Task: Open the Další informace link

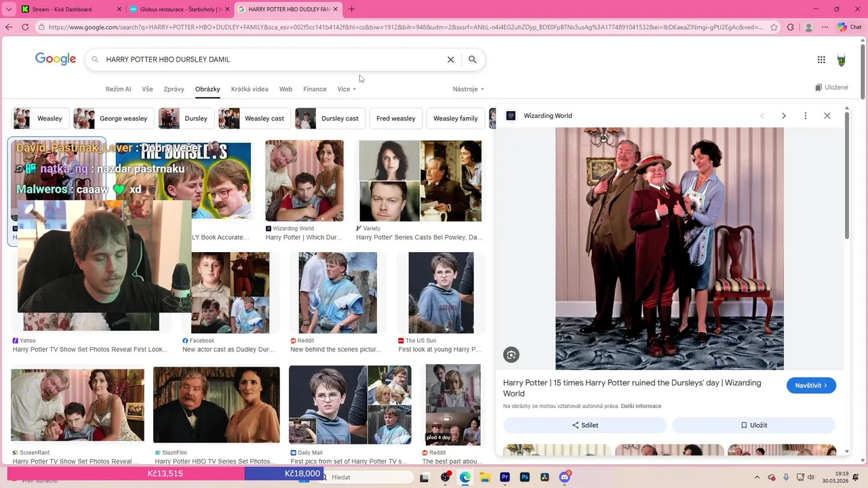Action: click(x=641, y=406)
